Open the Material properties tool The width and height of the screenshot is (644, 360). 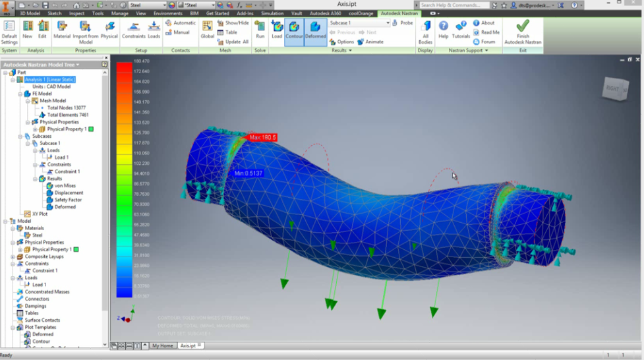pos(62,30)
